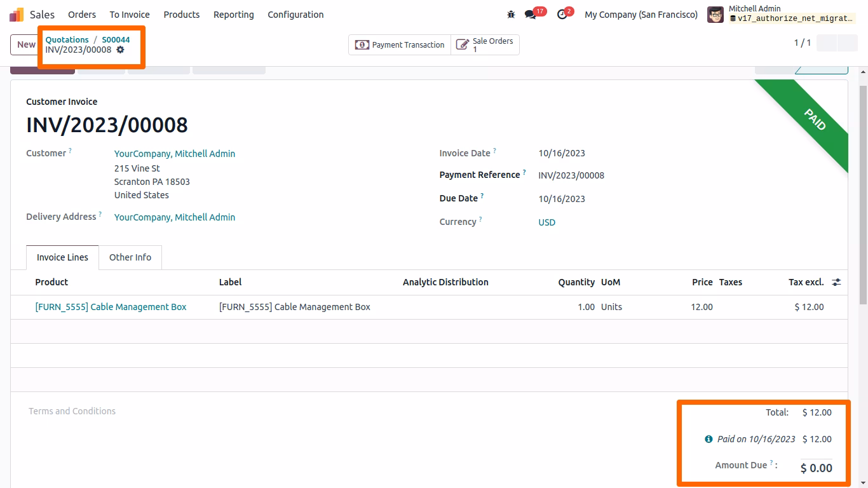Click the payment reference value INV/2023/00008
The width and height of the screenshot is (868, 488).
(x=571, y=175)
